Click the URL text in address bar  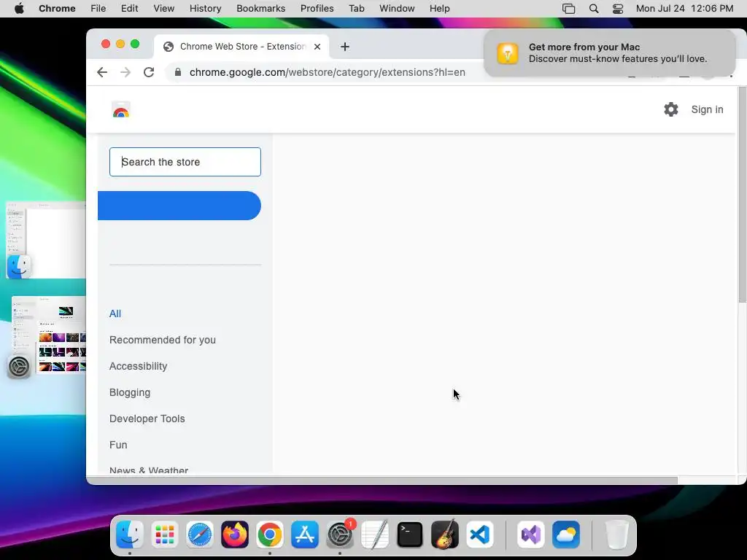[x=328, y=72]
